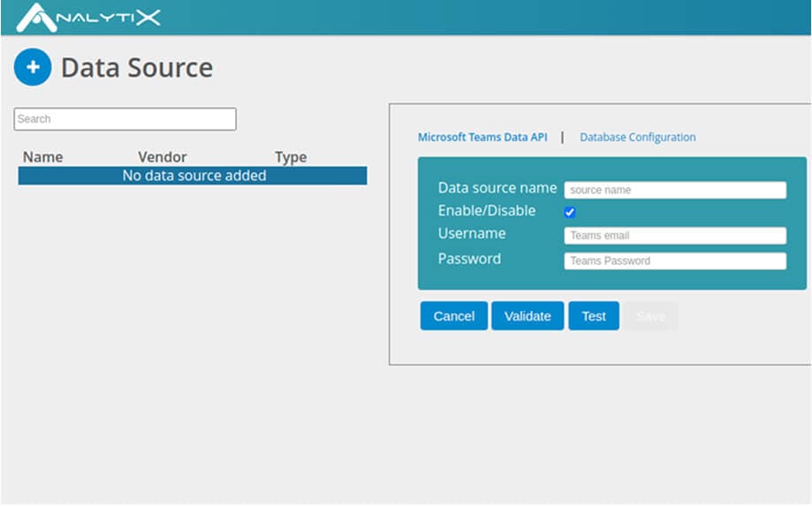Open the Microsoft Teams Data API tab

coord(482,137)
